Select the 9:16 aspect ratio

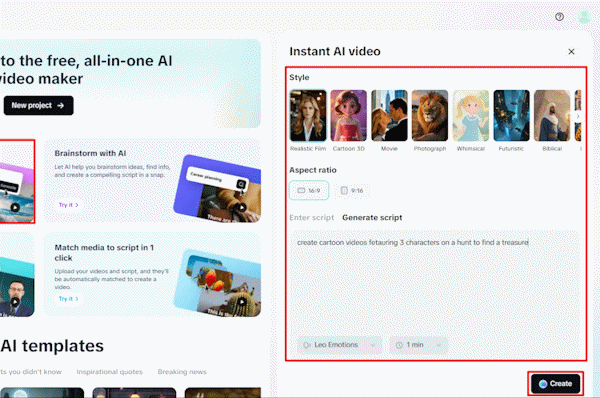pos(352,190)
